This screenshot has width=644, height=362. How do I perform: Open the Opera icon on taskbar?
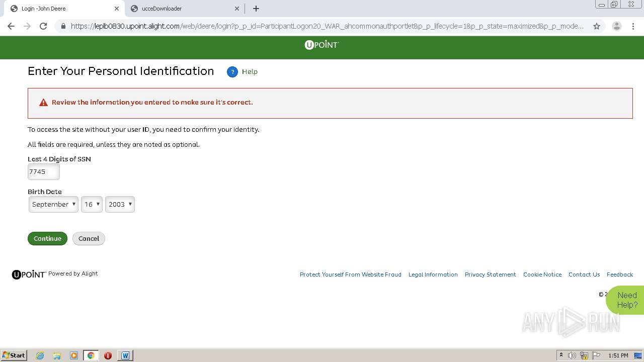(108, 355)
